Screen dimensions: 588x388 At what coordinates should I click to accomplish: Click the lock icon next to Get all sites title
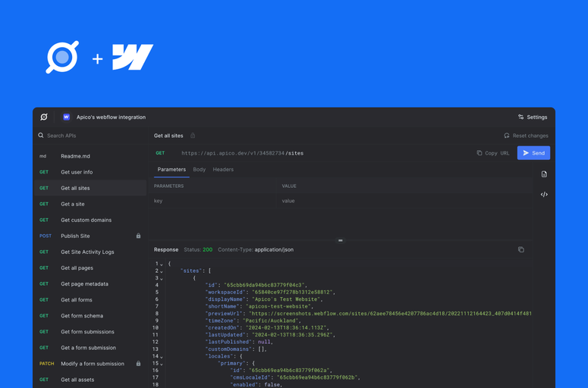pyautogui.click(x=193, y=136)
